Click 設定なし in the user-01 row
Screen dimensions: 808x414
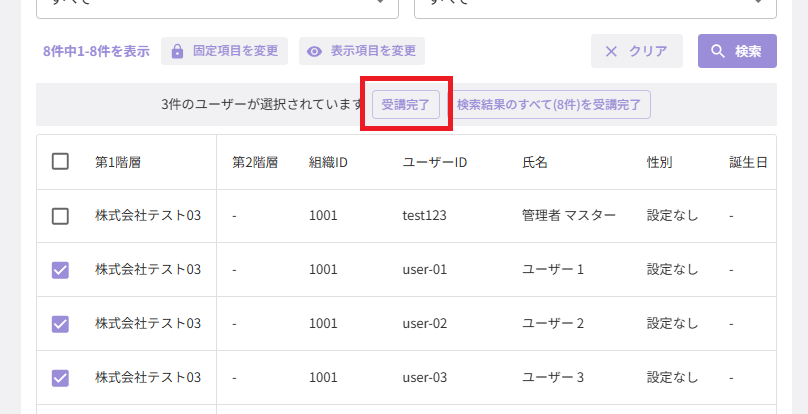pyautogui.click(x=672, y=270)
